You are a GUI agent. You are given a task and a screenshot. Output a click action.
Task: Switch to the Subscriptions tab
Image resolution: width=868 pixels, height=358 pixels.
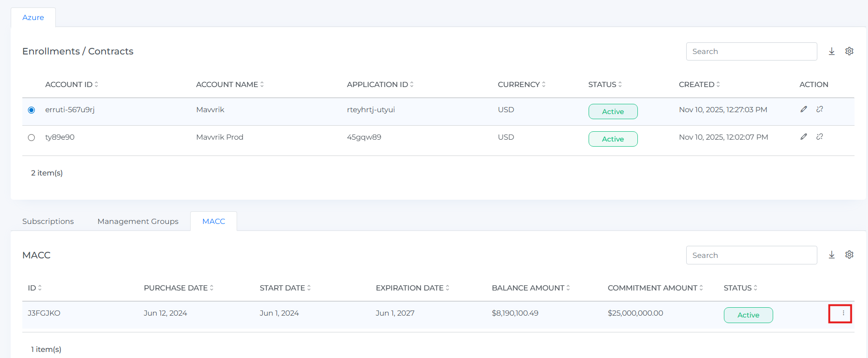[x=48, y=221]
